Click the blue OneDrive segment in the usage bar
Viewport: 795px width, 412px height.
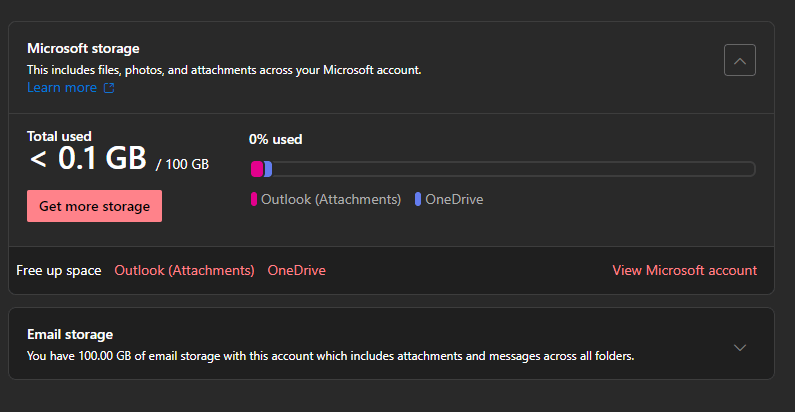268,169
